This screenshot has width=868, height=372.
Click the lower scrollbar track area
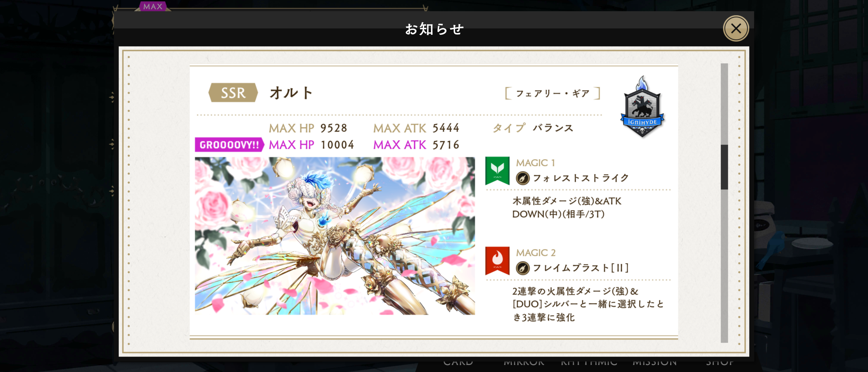[x=724, y=266]
